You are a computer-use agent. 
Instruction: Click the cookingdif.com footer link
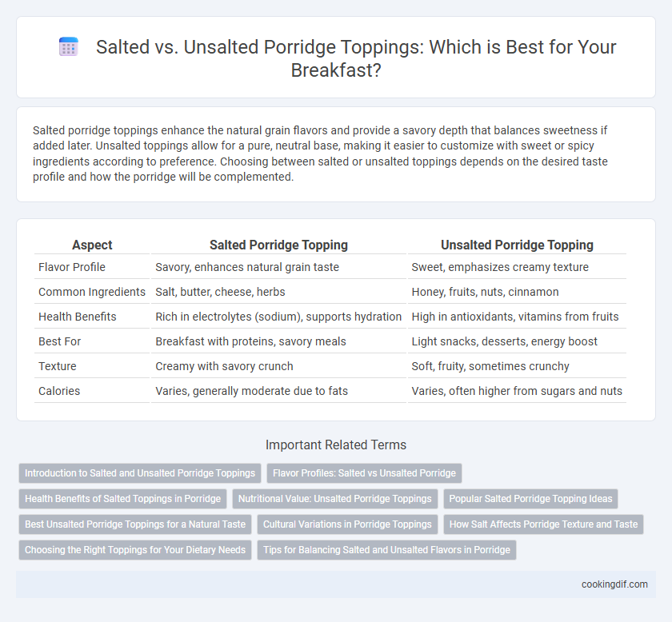pos(614,584)
